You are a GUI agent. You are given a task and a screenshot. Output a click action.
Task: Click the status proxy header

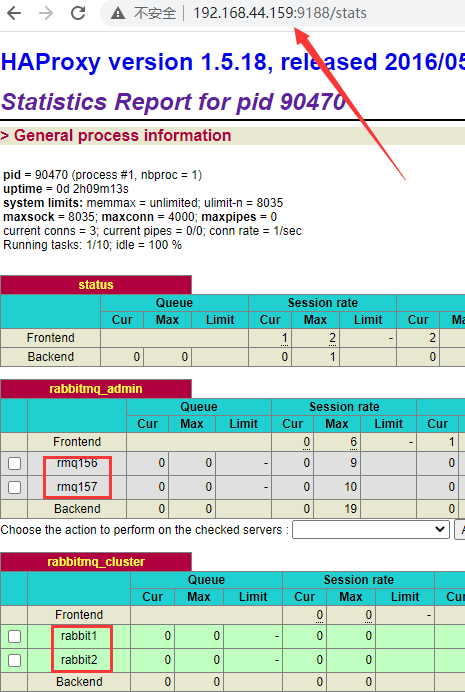[x=96, y=285]
